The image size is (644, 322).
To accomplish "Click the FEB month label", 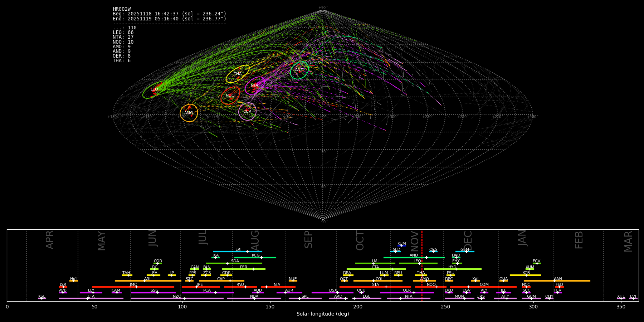I will tap(579, 240).
